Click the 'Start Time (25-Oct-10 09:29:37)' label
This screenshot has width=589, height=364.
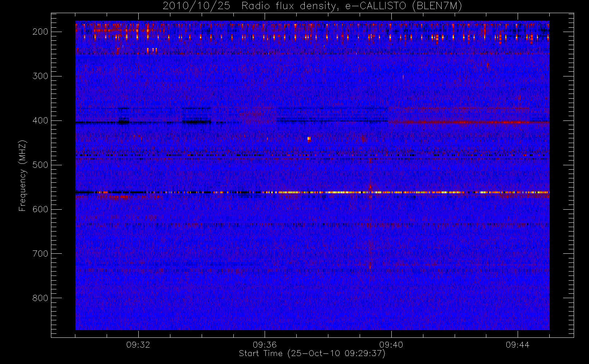(x=312, y=353)
